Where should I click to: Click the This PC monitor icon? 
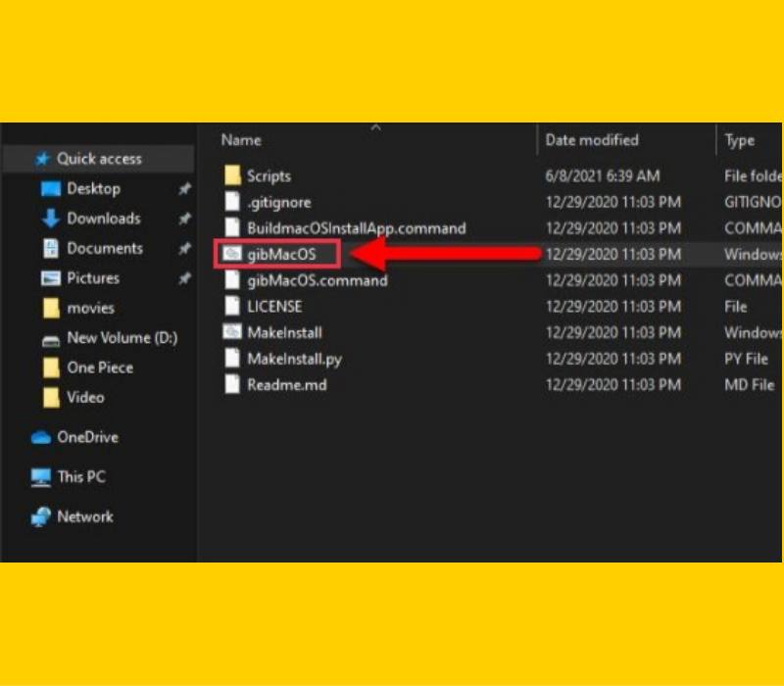click(40, 477)
